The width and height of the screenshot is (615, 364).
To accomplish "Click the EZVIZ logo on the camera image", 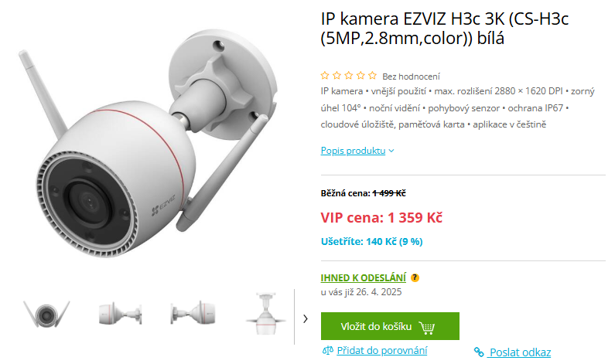I will coord(163,205).
